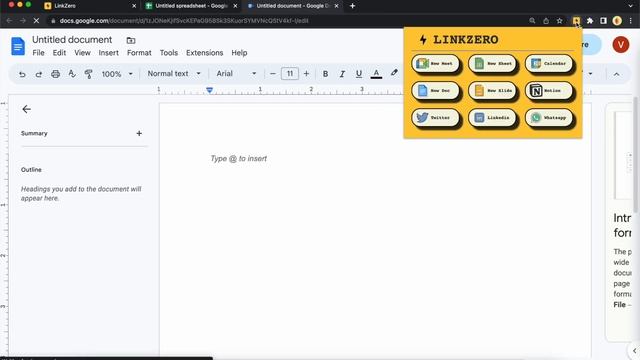This screenshot has width=640, height=360.
Task: Activate the paint format tool
Action: [88, 74]
